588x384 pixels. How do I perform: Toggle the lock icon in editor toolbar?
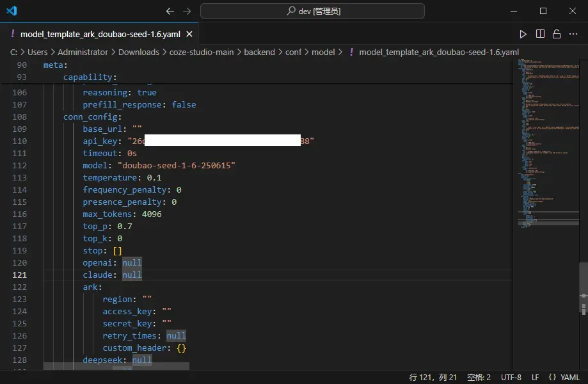(557, 34)
